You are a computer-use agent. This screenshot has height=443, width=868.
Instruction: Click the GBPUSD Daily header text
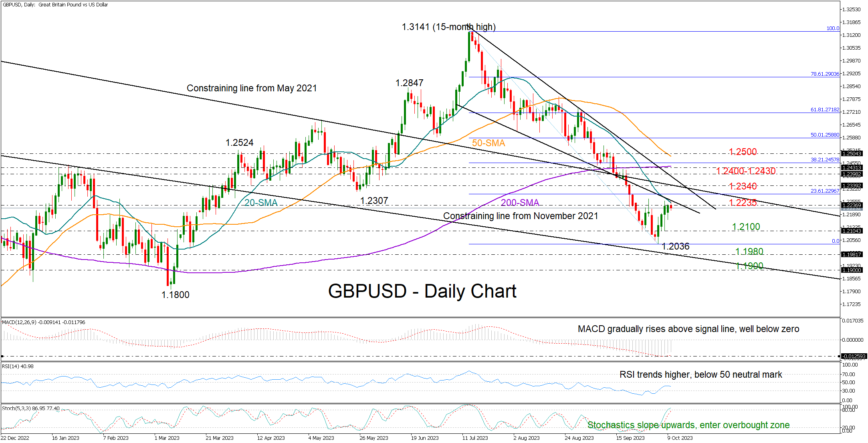pyautogui.click(x=55, y=5)
